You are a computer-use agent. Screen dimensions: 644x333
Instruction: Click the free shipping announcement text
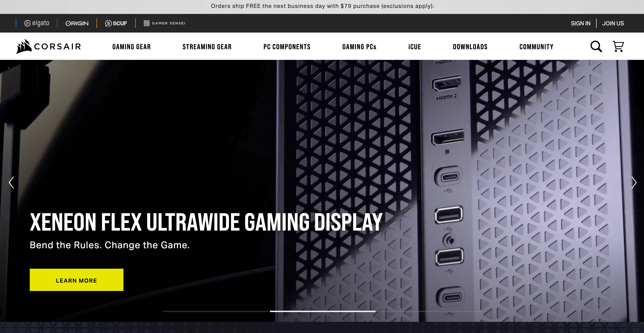322,6
